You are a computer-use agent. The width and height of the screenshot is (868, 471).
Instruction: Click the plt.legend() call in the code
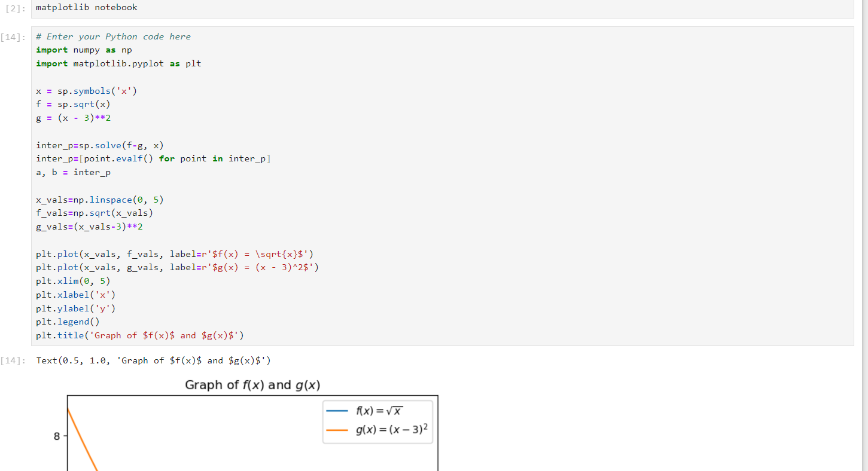68,322
